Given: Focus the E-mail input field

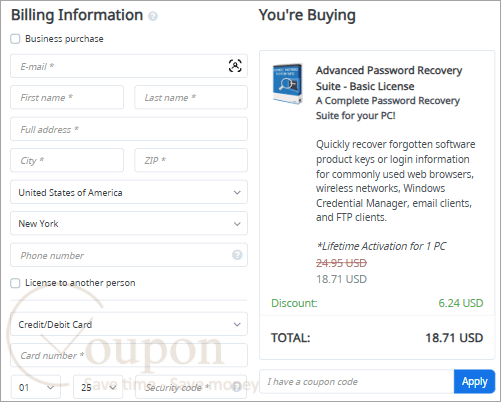Looking at the screenshot, I should (129, 66).
